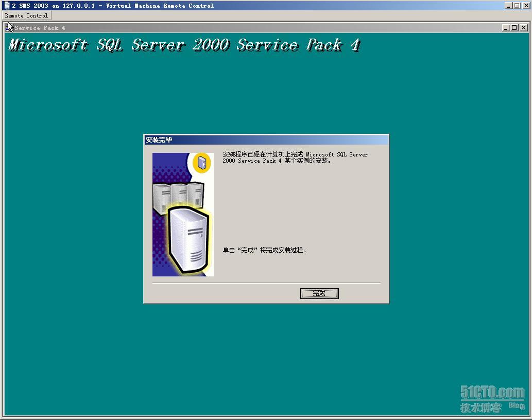
Task: Click the Virtual Machine Remote Control title icon
Action: point(7,6)
